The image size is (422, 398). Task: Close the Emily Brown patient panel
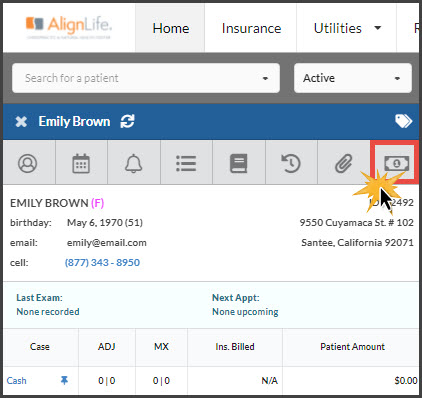[x=21, y=122]
